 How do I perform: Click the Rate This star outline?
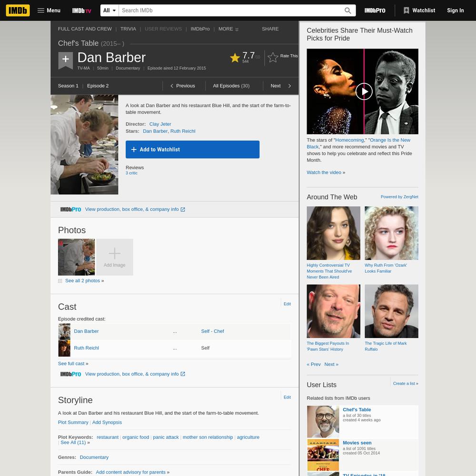pyautogui.click(x=273, y=57)
